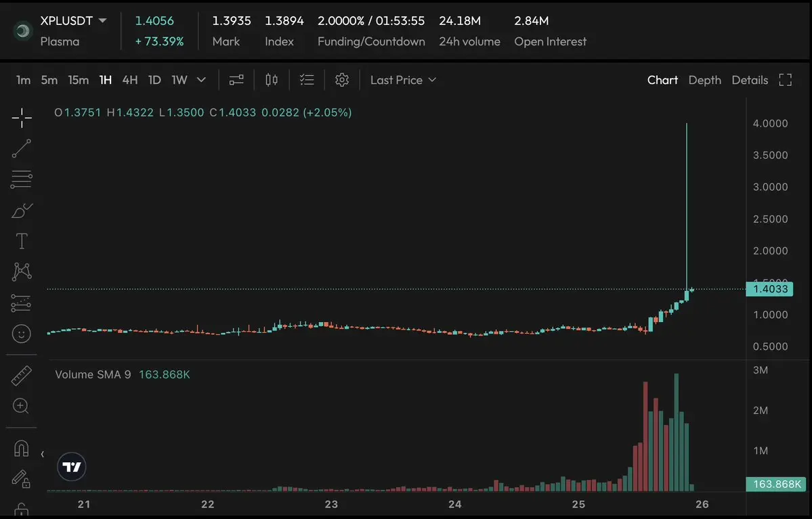The image size is (812, 519).
Task: Collapse the drawing toolbar arrow
Action: pos(43,454)
